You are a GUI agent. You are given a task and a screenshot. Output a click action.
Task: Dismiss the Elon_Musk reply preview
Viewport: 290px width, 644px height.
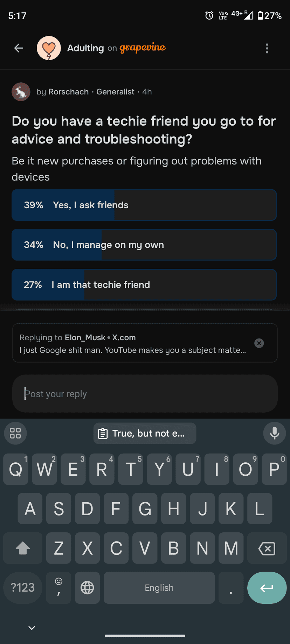click(259, 343)
